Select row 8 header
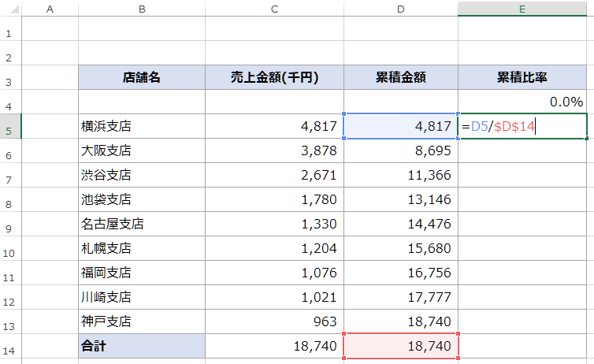The width and height of the screenshot is (594, 364). (10, 199)
